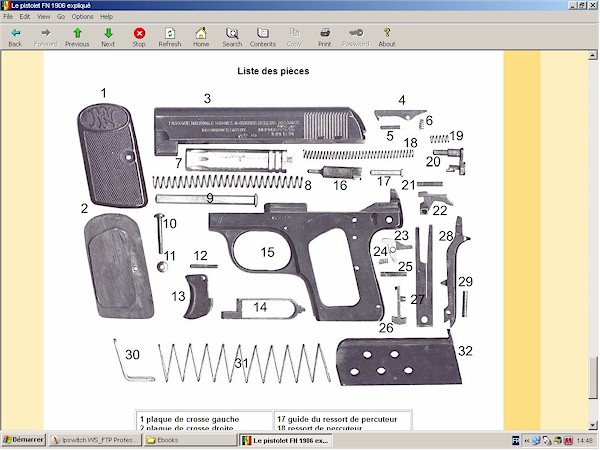
Task: Advance with the Next page button
Action: point(108,37)
